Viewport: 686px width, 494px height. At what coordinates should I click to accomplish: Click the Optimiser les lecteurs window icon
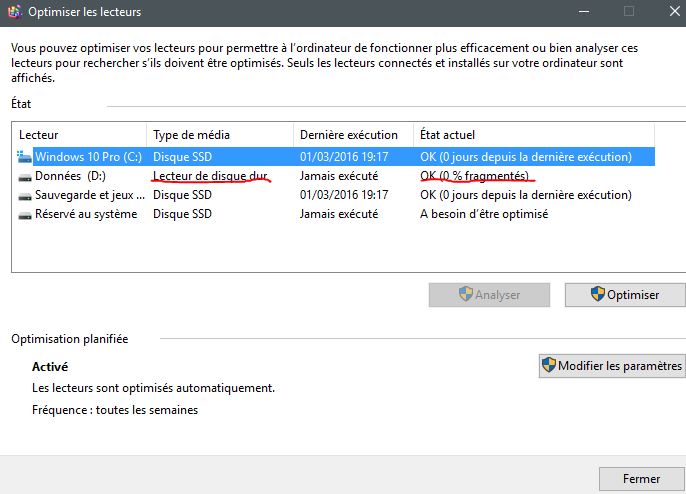point(14,12)
